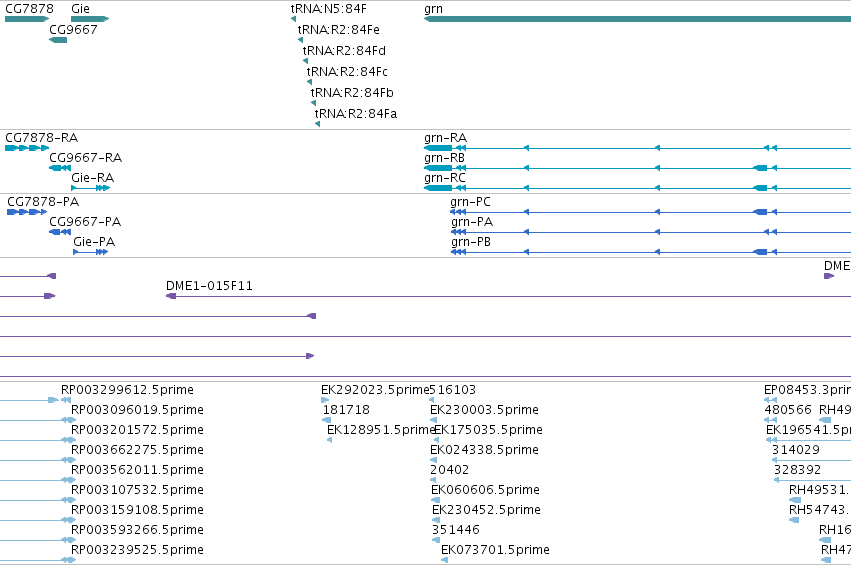Image resolution: width=851 pixels, height=565 pixels.
Task: Click the tRNA:R2:84Fa arrow marker
Action: pyautogui.click(x=317, y=124)
